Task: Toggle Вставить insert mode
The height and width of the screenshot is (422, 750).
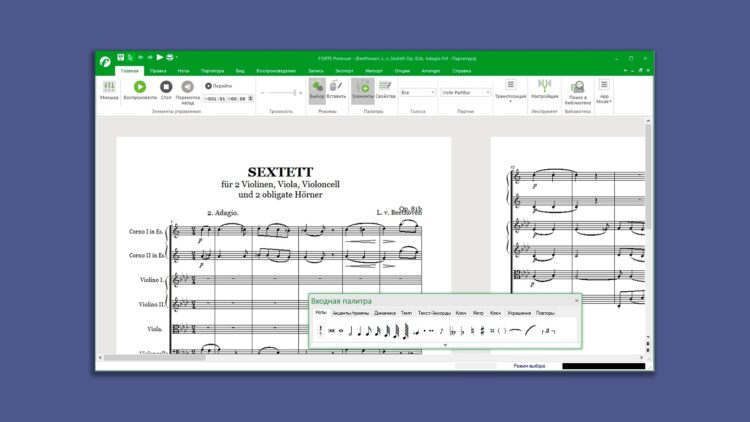Action: coord(336,89)
